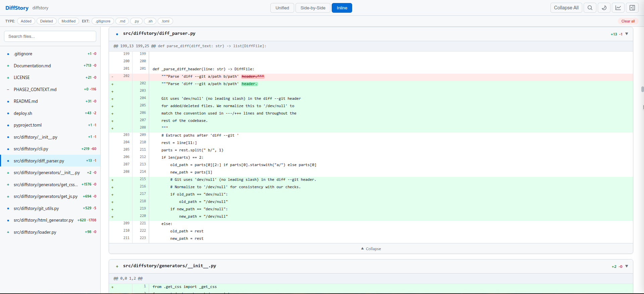Open src/diffstory/html_generator.py in the file list
644x294 pixels.
tap(50, 220)
